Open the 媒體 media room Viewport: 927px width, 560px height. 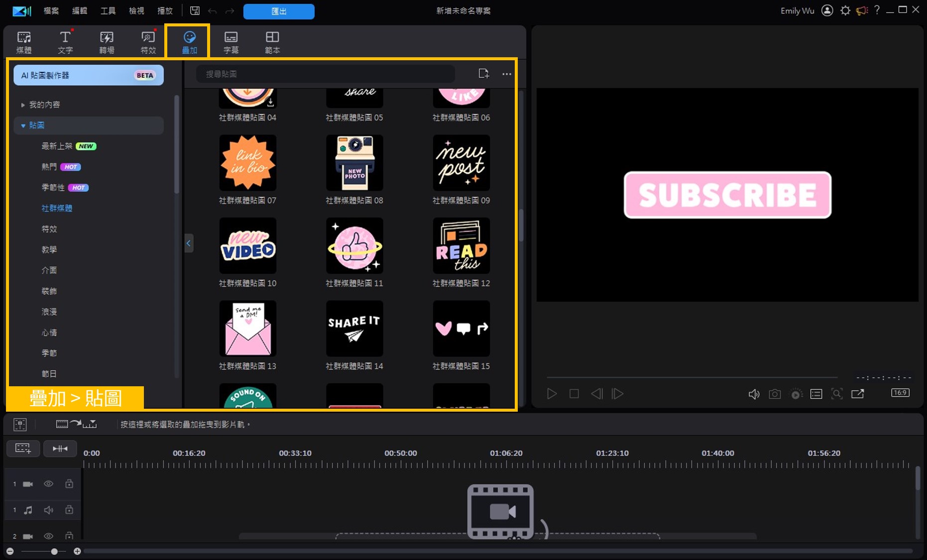pos(24,42)
